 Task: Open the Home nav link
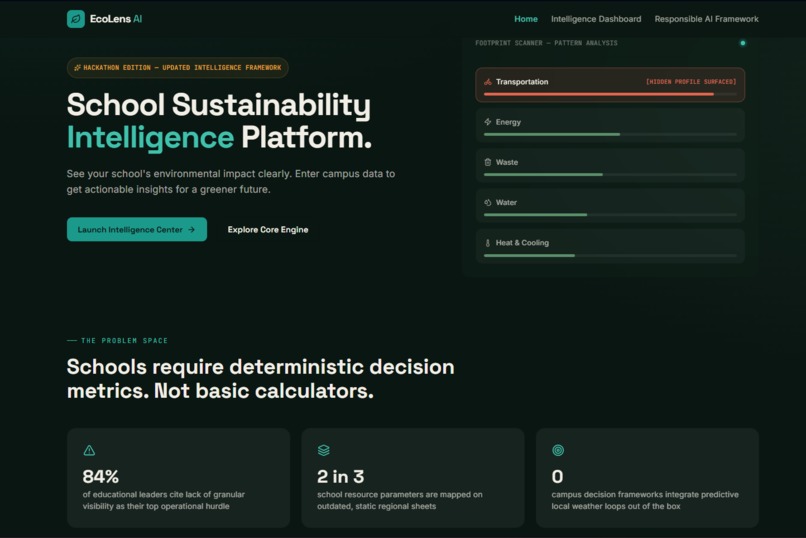tap(526, 19)
